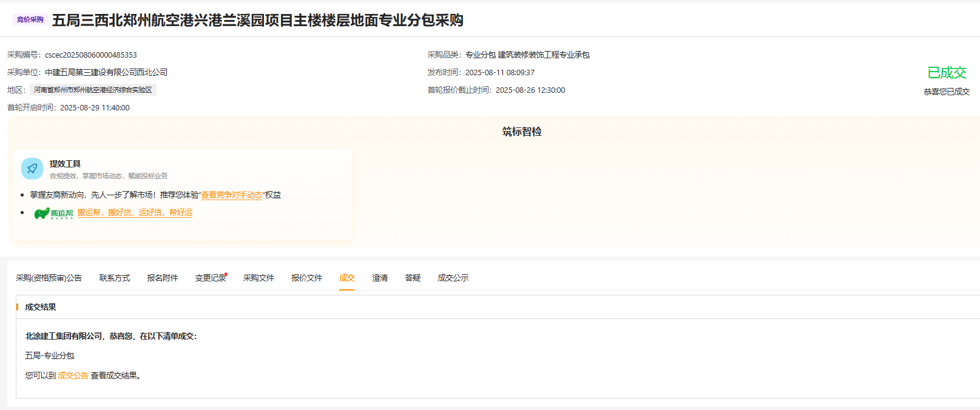The image size is (980, 410).
Task: Open the 澄清 tab
Action: [380, 278]
